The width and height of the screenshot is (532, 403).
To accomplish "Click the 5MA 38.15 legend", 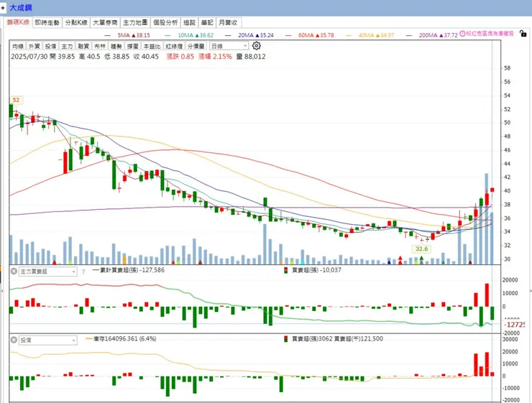I will (x=134, y=35).
